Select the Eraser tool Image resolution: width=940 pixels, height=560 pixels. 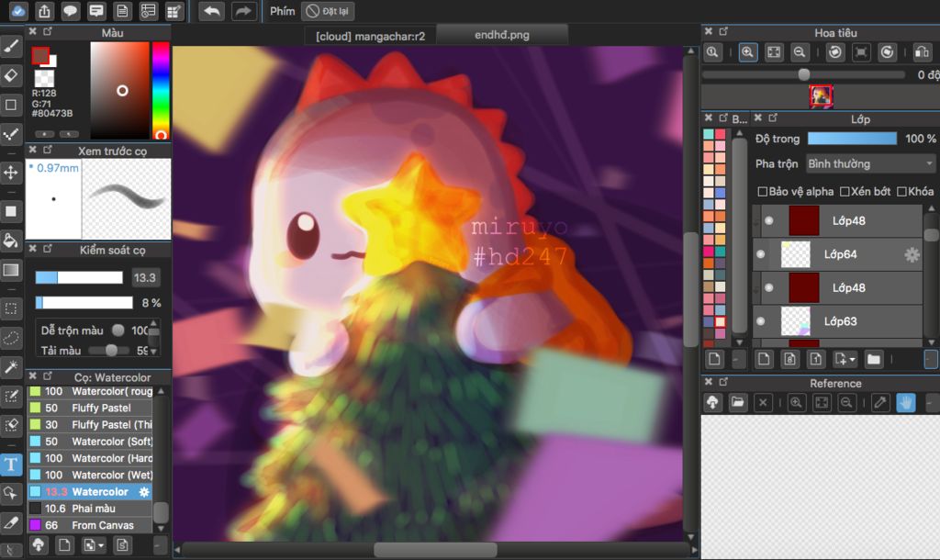[11, 75]
